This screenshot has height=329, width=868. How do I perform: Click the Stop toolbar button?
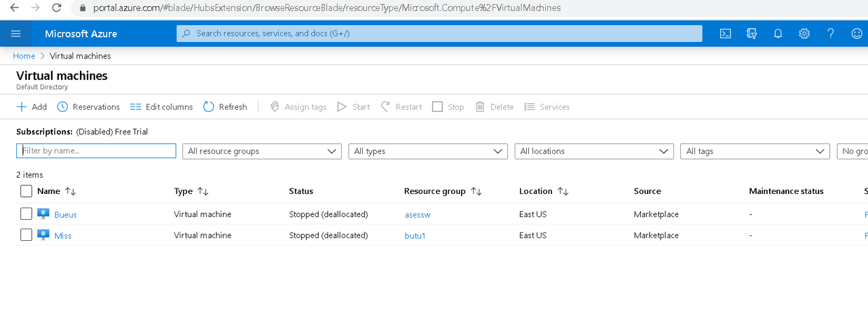click(448, 107)
